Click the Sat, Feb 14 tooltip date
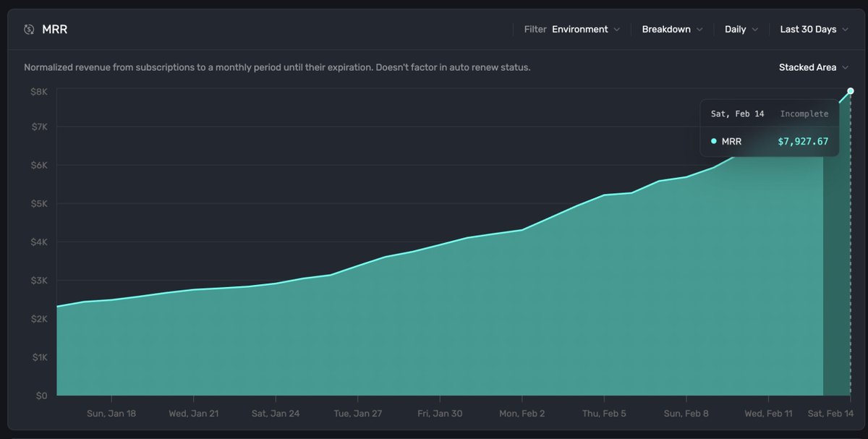 click(x=737, y=114)
